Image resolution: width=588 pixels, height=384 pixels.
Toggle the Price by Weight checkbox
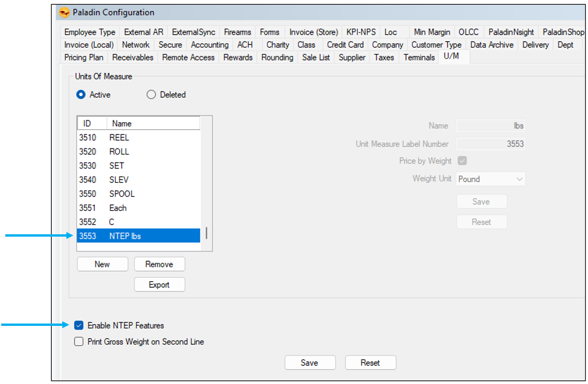pyautogui.click(x=462, y=161)
